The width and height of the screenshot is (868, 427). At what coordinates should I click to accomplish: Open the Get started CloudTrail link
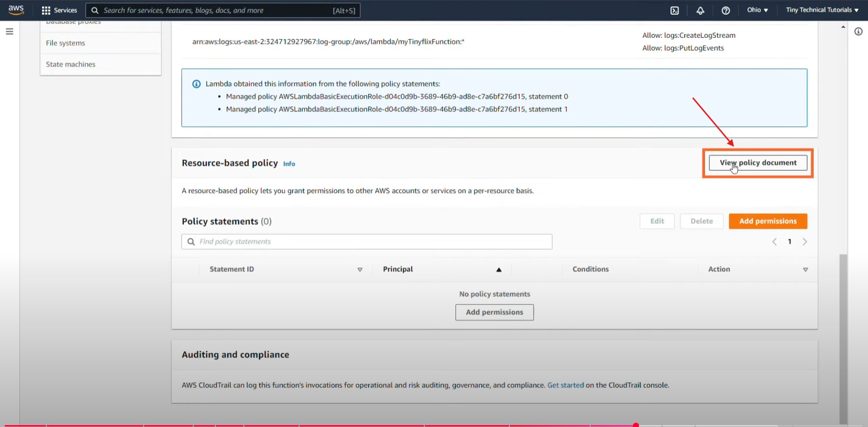(565, 385)
